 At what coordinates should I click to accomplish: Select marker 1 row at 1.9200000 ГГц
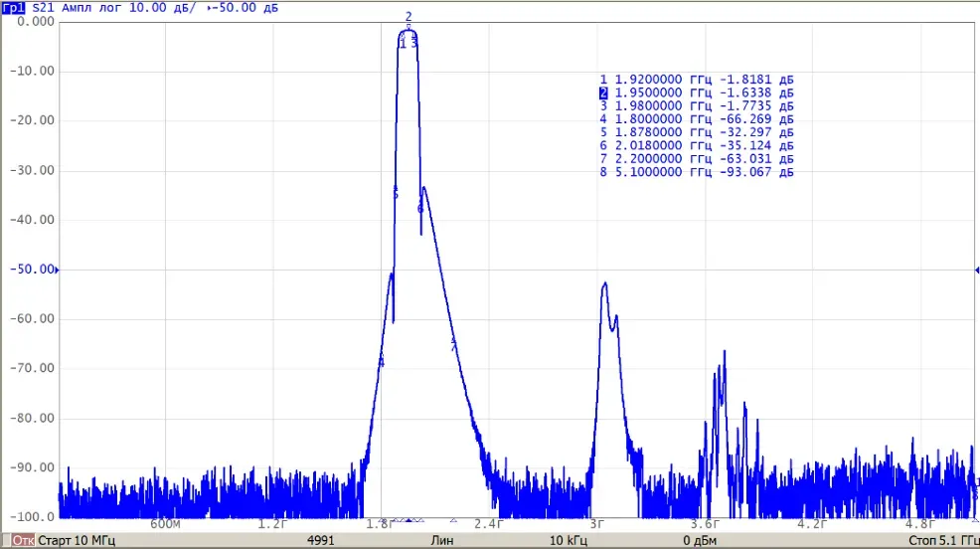tap(697, 80)
